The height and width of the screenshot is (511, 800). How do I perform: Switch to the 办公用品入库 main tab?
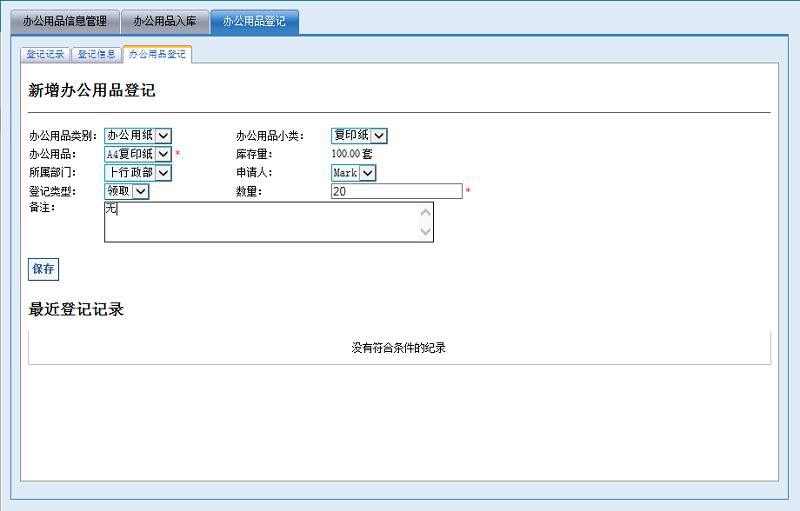165,21
